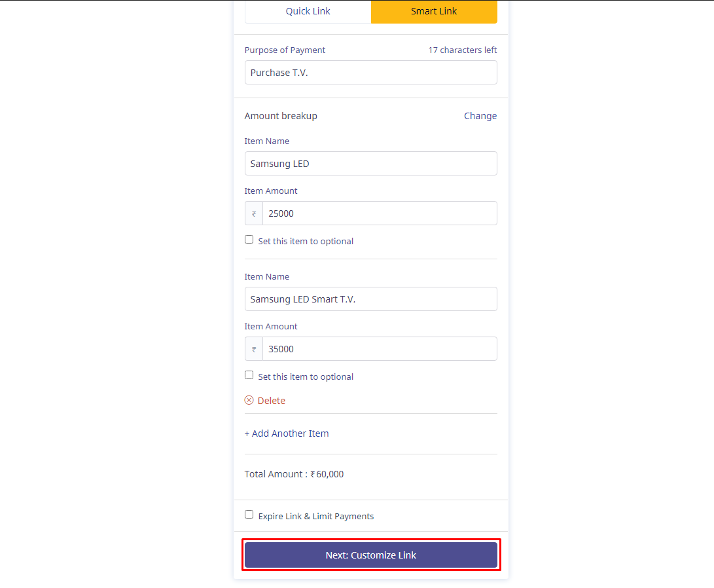Focus the item name field containing only Samsung LED

[370, 164]
